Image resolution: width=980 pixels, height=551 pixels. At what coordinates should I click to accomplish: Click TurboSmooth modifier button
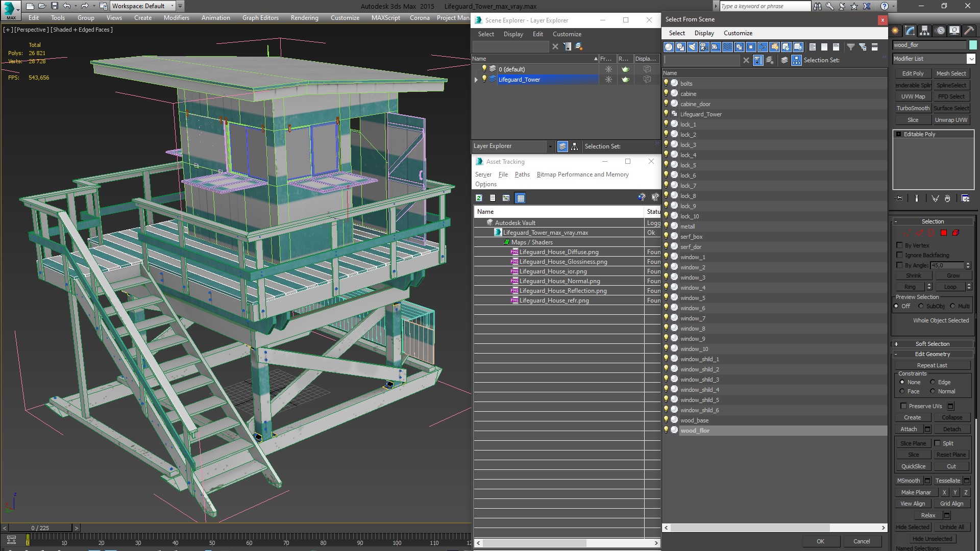tap(913, 108)
